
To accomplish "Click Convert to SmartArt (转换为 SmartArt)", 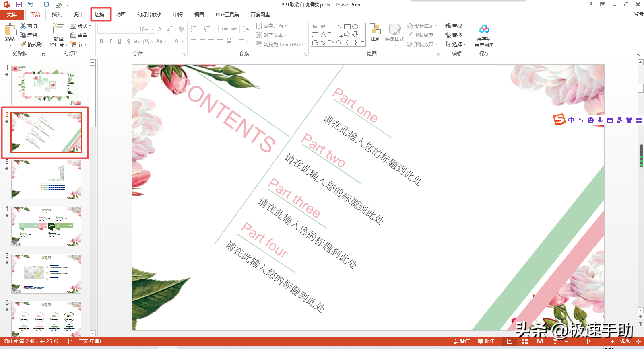I will [x=280, y=44].
